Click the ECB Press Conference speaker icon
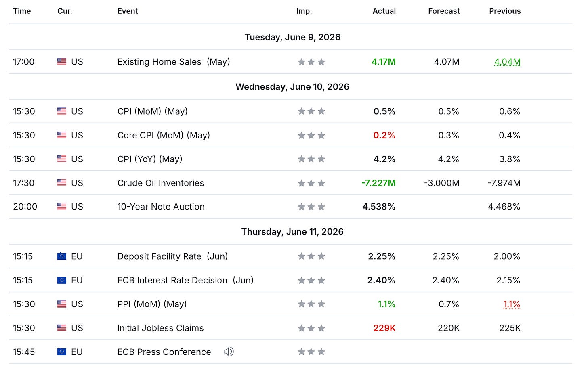Screen dimensions: 588x373 229,352
